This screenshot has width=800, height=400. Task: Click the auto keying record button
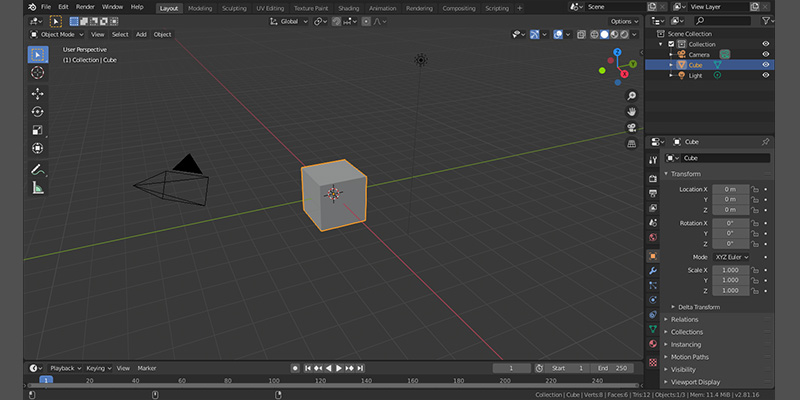click(295, 368)
